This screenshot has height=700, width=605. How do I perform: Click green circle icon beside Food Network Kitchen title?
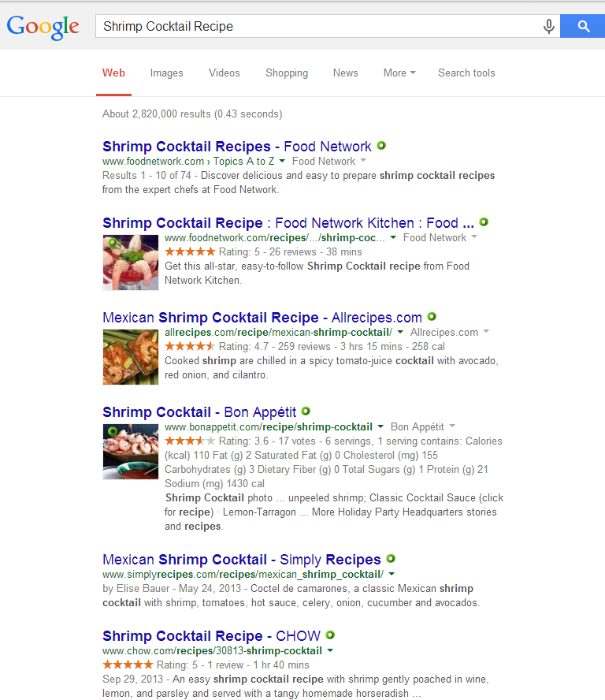[484, 222]
